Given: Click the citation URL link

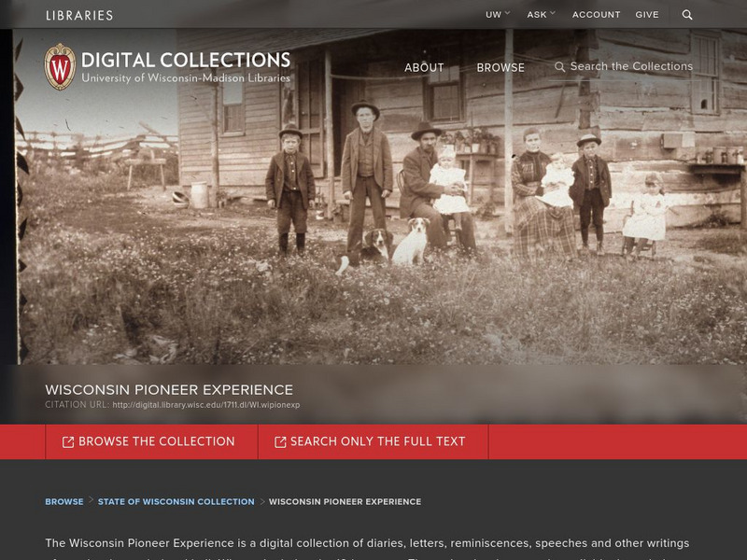Looking at the screenshot, I should [x=206, y=405].
